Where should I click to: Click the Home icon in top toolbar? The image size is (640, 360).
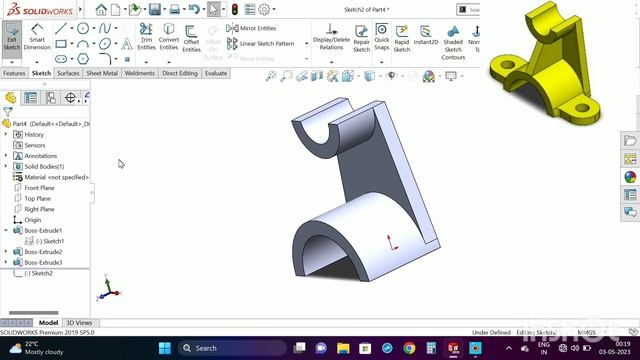[x=101, y=9]
